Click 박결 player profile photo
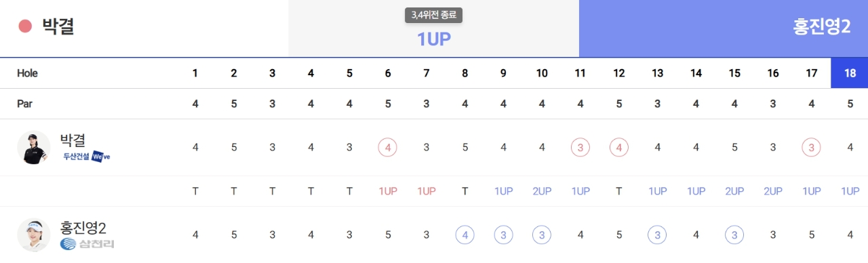The image size is (868, 263). click(x=34, y=148)
